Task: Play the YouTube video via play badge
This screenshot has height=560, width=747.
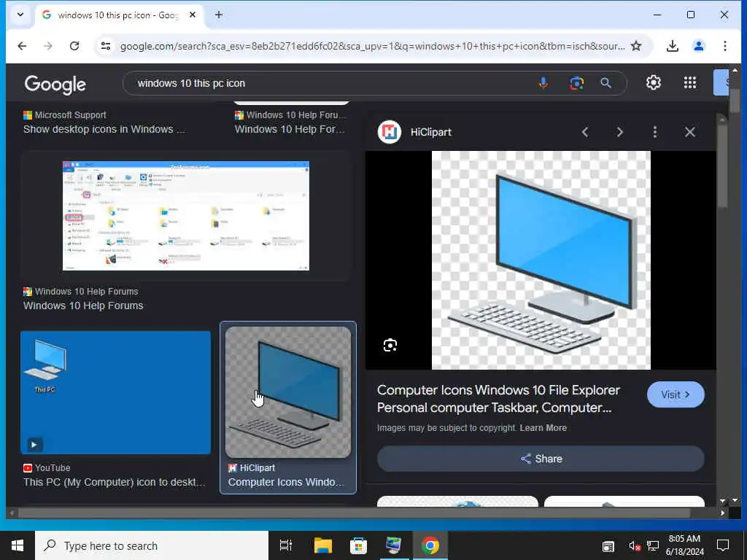Action: click(34, 445)
